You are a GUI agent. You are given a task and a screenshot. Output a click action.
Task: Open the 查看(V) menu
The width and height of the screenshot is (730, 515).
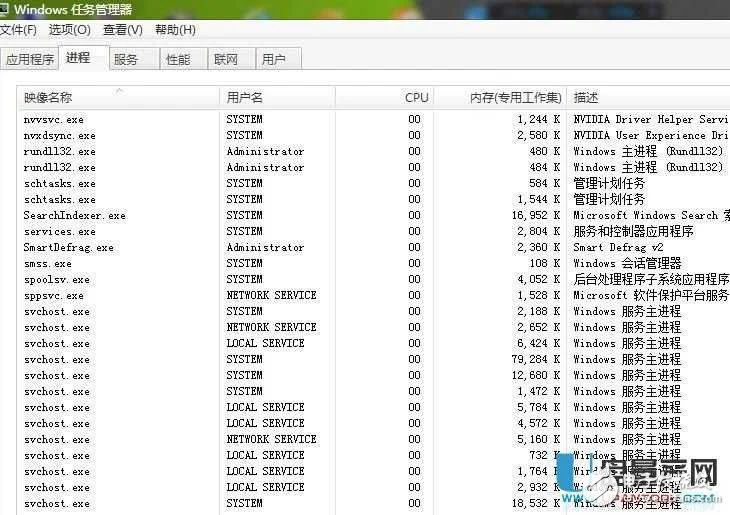coord(122,30)
